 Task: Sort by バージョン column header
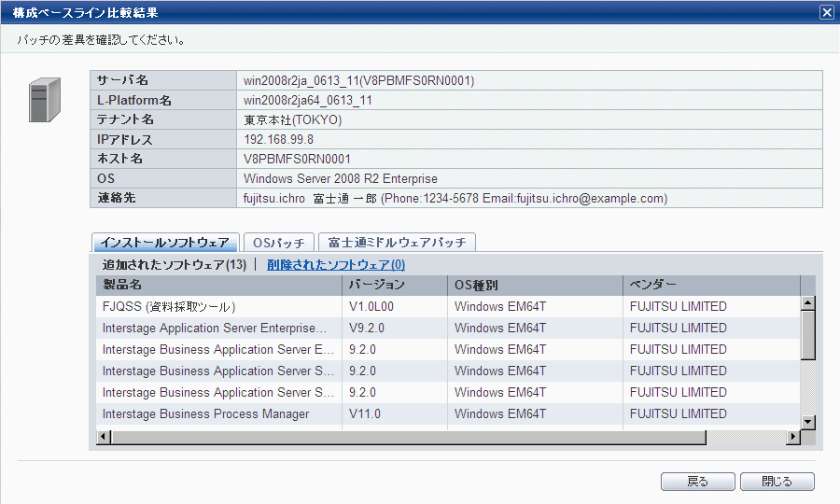(394, 285)
